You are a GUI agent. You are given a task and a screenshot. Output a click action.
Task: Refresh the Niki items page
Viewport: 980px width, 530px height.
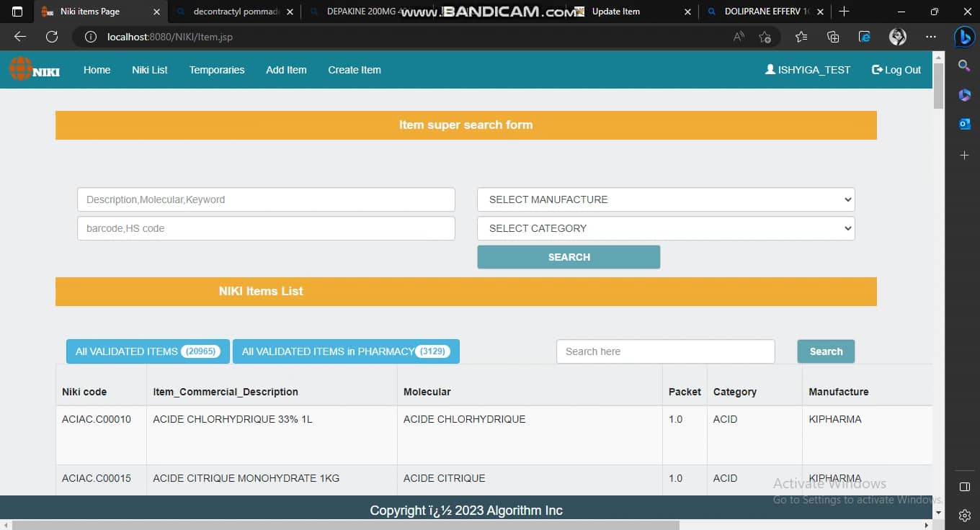point(52,37)
